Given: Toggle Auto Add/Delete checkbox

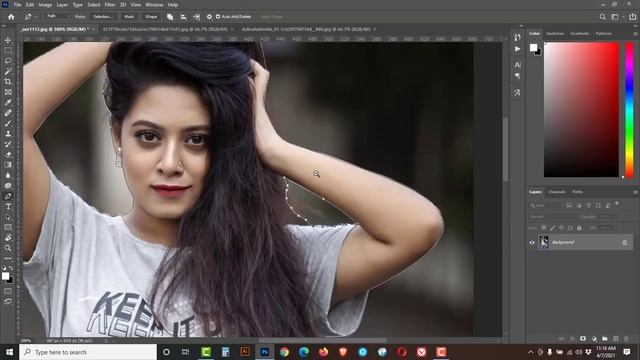Looking at the screenshot, I should [x=218, y=17].
